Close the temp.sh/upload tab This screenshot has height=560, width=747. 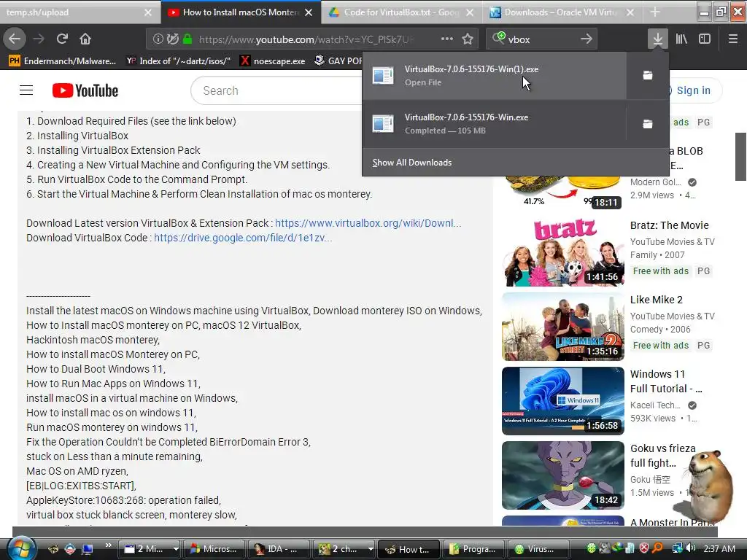click(x=148, y=12)
